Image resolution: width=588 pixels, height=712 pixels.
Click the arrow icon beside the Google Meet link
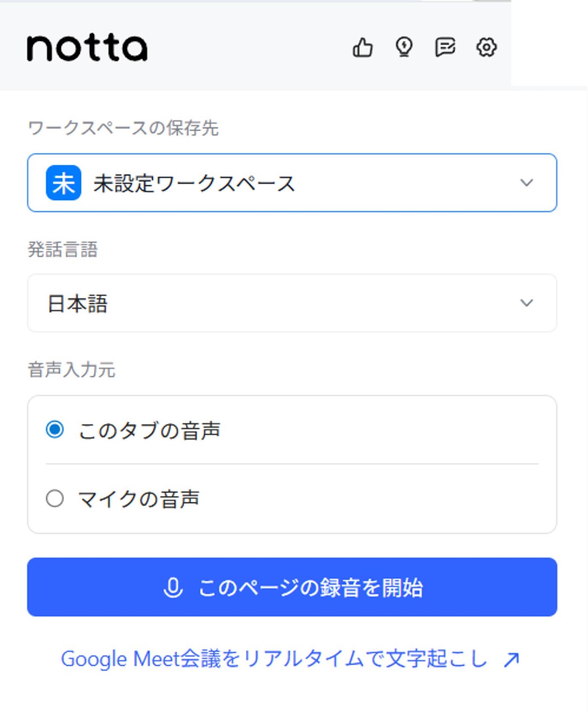point(511,659)
